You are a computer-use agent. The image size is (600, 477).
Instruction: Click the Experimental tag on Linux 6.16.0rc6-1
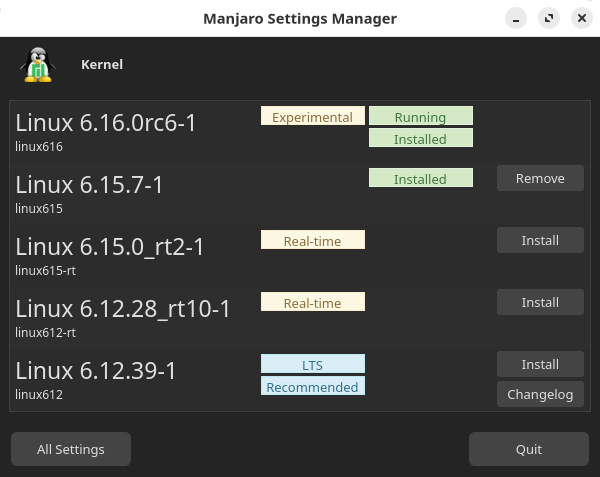313,116
